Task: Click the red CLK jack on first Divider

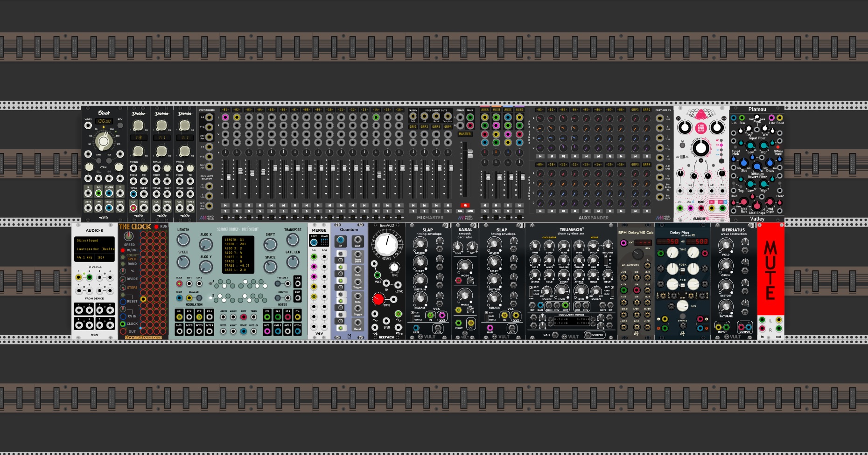Action: 133,208
